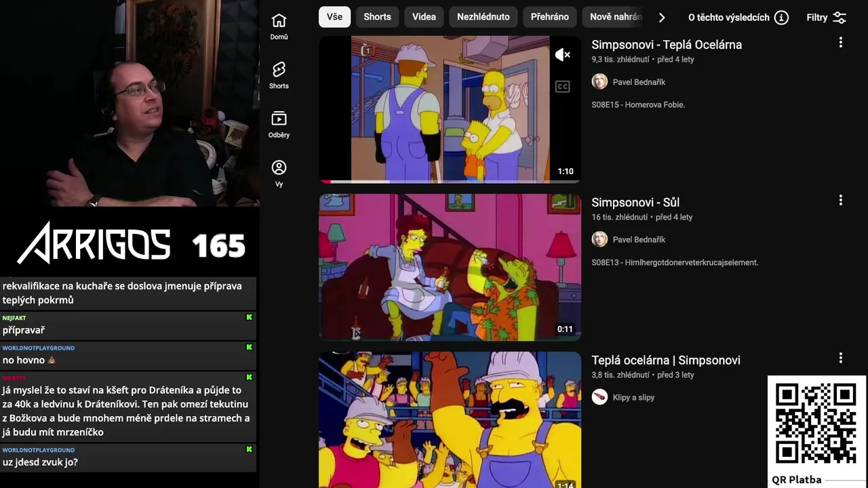The image size is (868, 488).
Task: Click Pavel Bednařík avatar beside Teplá Ocelárna
Action: click(599, 82)
